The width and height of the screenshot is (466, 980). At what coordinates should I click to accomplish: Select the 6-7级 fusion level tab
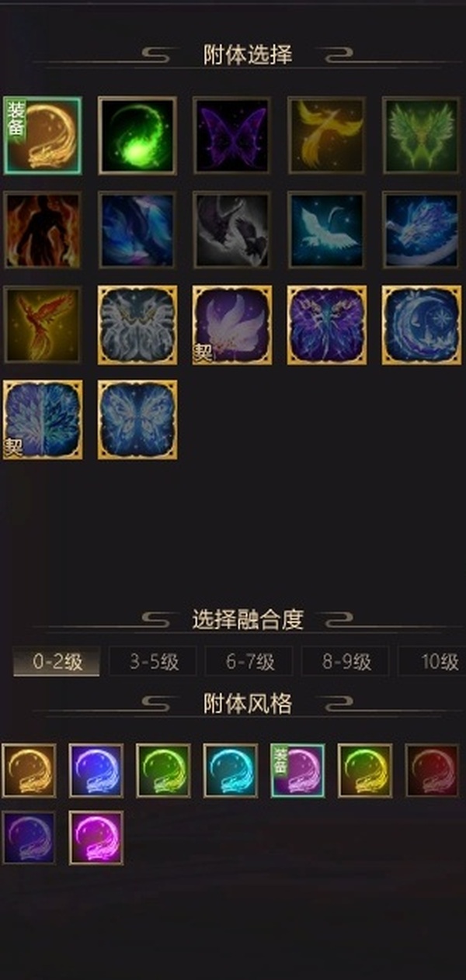(x=249, y=661)
